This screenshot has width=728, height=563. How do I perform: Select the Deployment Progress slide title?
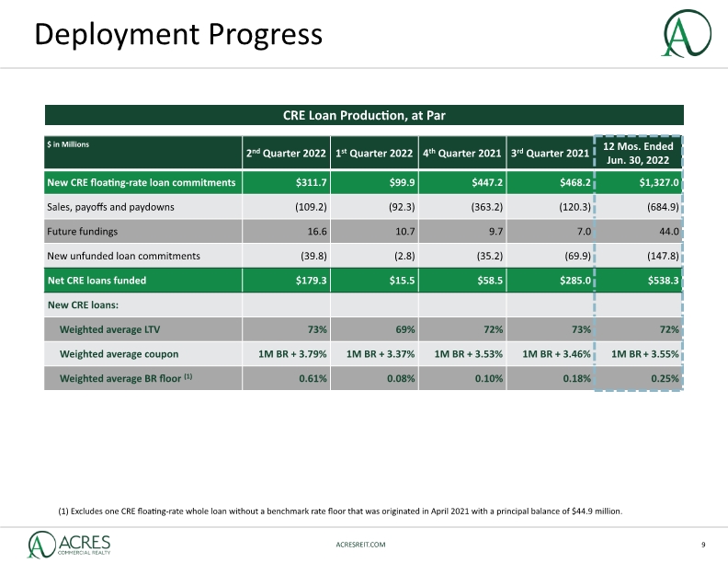click(x=178, y=34)
